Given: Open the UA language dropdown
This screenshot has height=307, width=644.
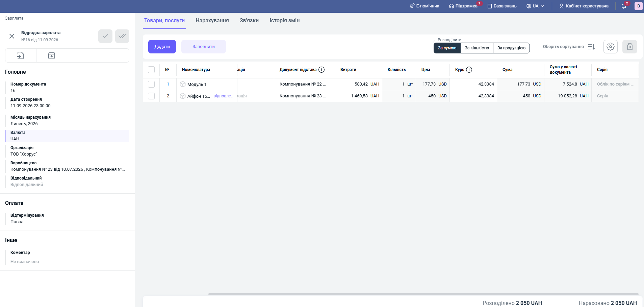Looking at the screenshot, I should coord(535,6).
